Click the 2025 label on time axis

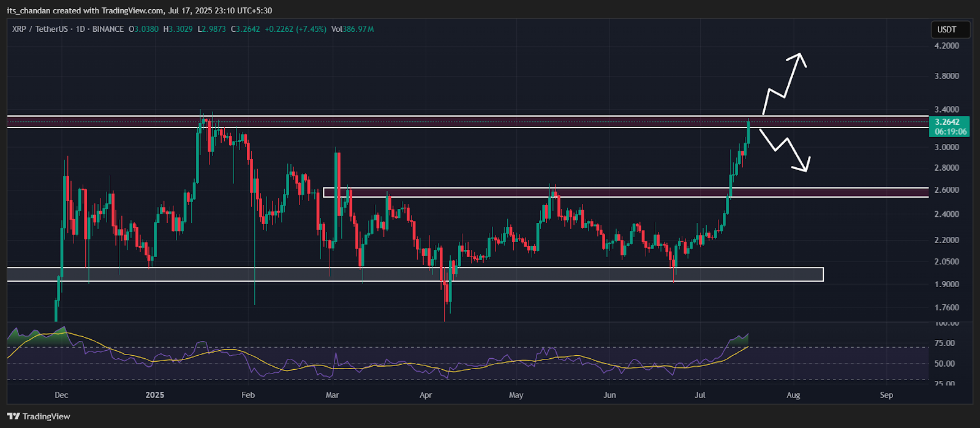[155, 395]
